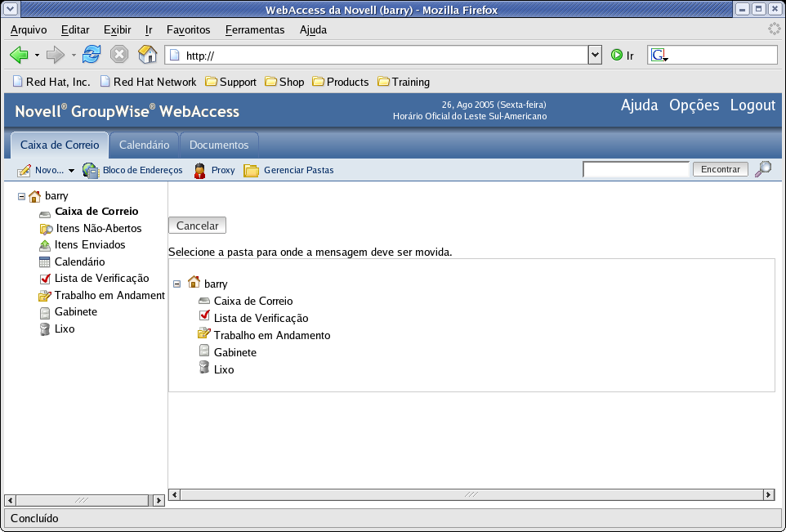Click the sidebar scrollbar right arrow
The image size is (786, 532).
pyautogui.click(x=159, y=500)
